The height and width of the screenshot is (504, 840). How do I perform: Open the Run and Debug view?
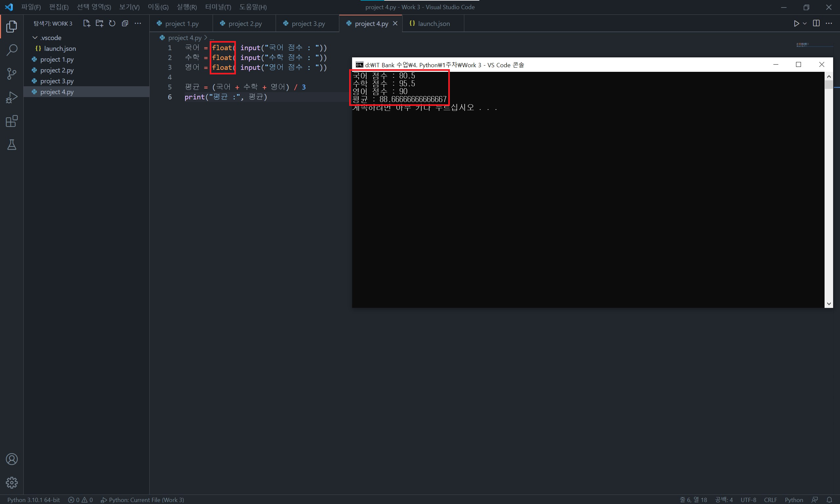pyautogui.click(x=11, y=97)
